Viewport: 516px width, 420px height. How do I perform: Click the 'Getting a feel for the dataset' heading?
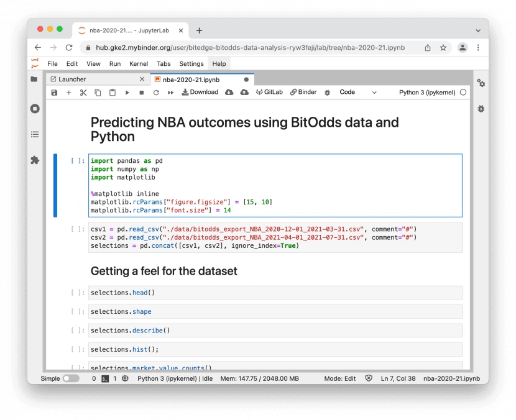(x=164, y=271)
